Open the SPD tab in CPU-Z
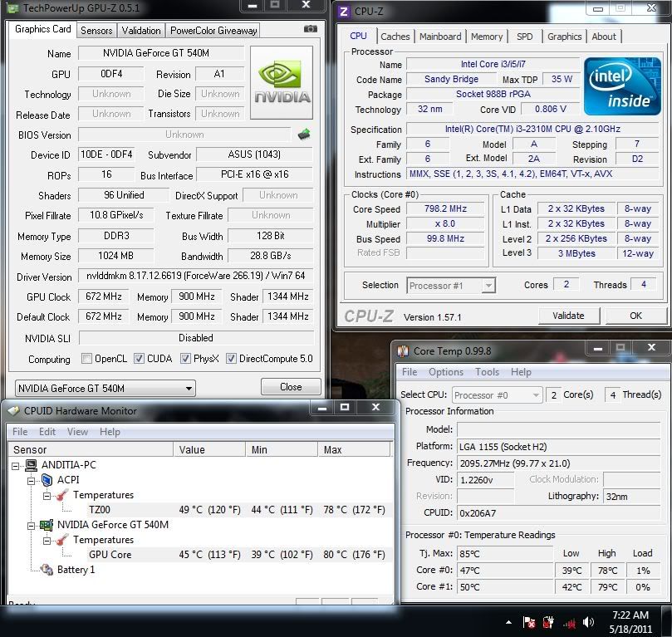 525,37
